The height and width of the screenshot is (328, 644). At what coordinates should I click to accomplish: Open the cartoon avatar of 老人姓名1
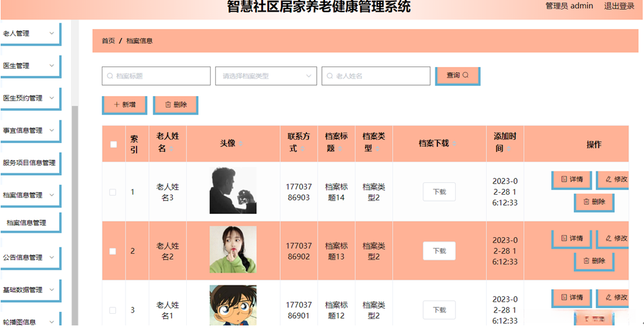point(233,305)
